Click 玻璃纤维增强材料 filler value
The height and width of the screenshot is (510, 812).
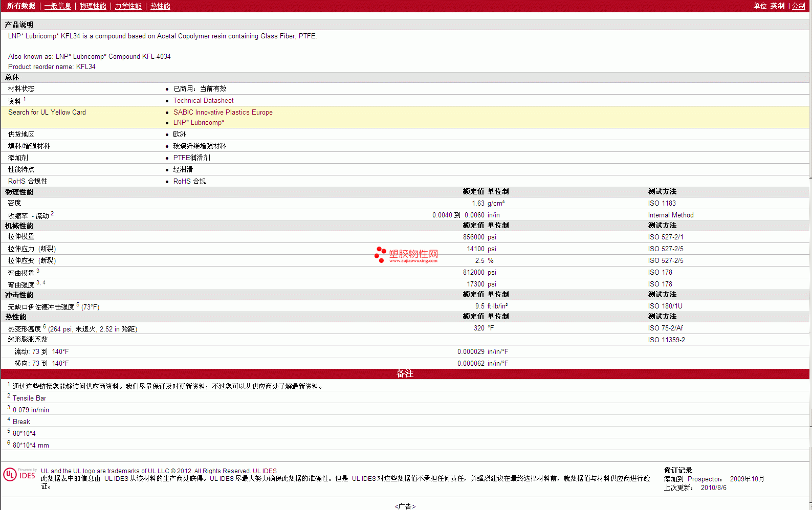pyautogui.click(x=200, y=146)
